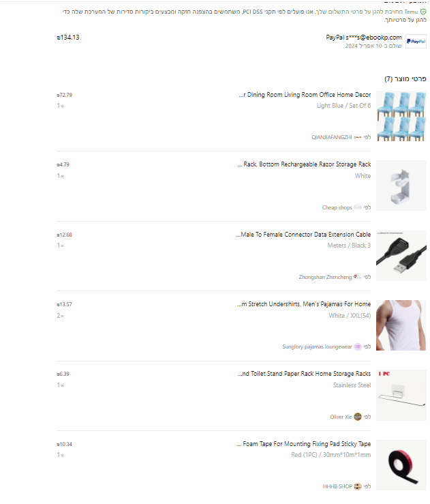Viewport: 430px width, 504px height.
Task: Visit the HHHB SHOP seller name link
Action: pyautogui.click(x=337, y=487)
